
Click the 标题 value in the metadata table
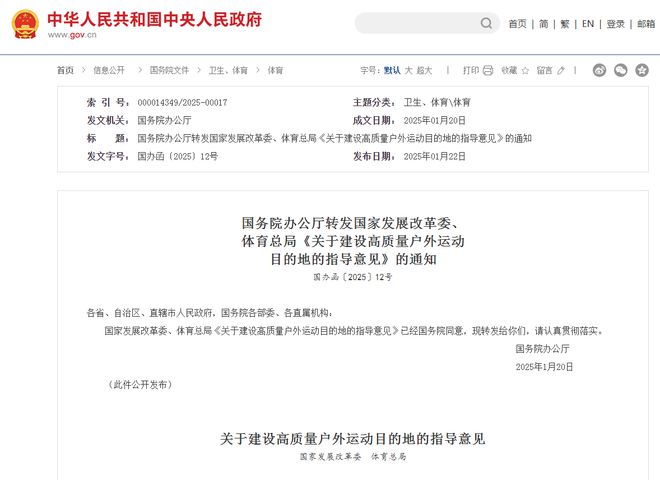point(335,138)
